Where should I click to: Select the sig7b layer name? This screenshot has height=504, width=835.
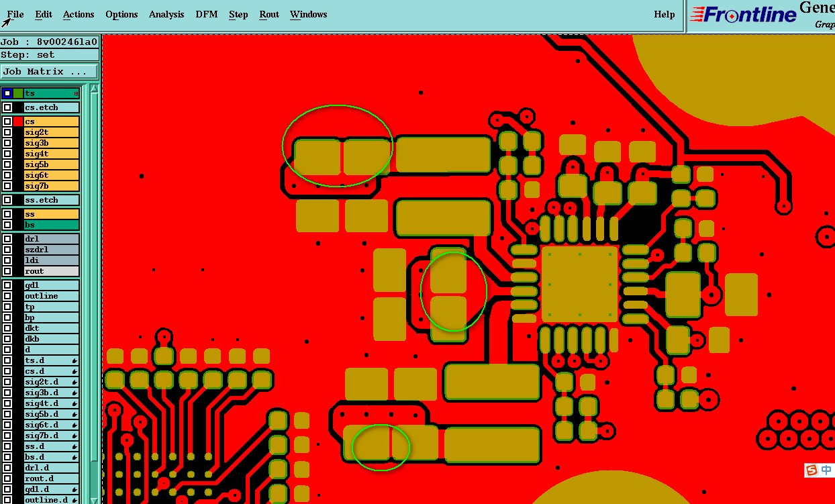click(52, 186)
